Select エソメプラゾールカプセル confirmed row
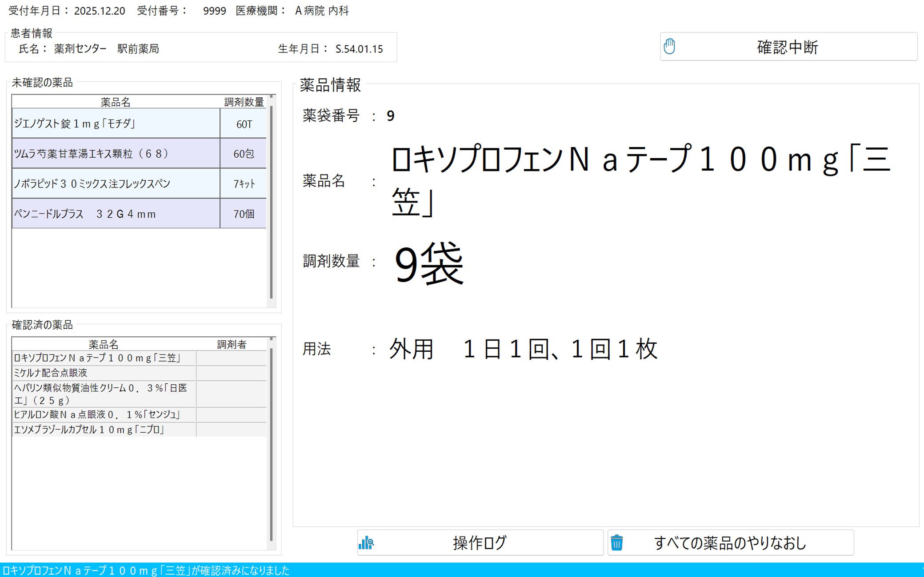 103,430
